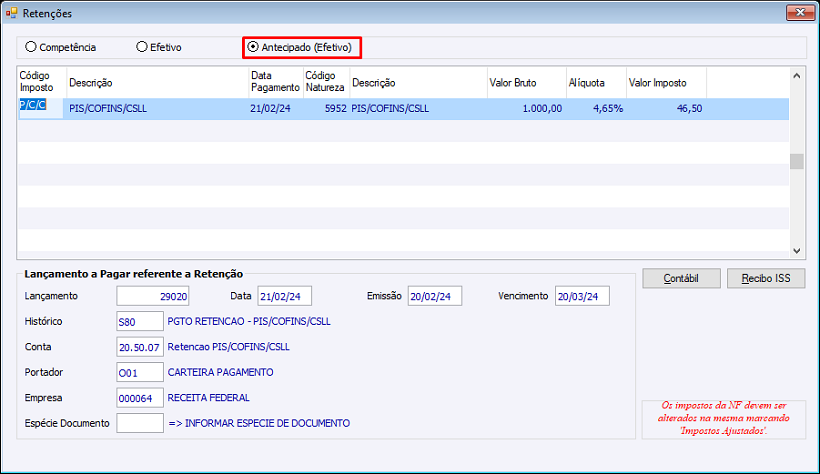Click the Lançamento number field
Screen dimensions: 820x474
153,296
